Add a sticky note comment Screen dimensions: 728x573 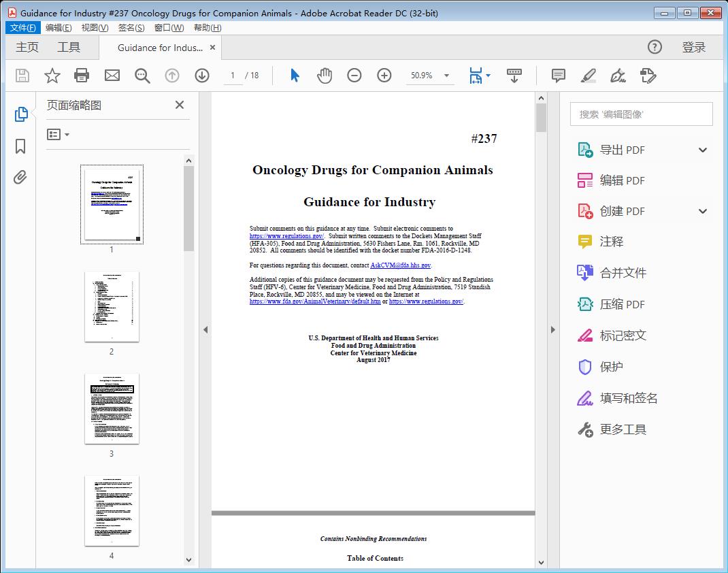(559, 76)
